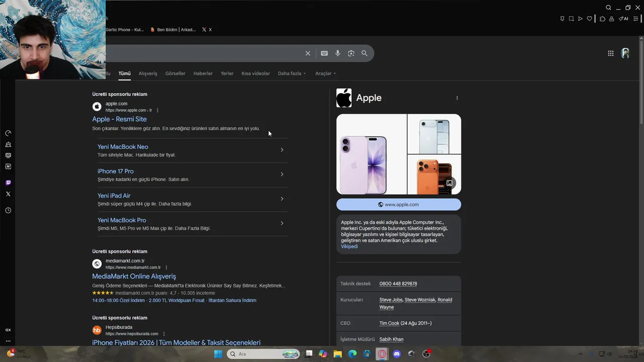Open X in the Opera sidebar
The width and height of the screenshot is (644, 362).
coord(8,194)
